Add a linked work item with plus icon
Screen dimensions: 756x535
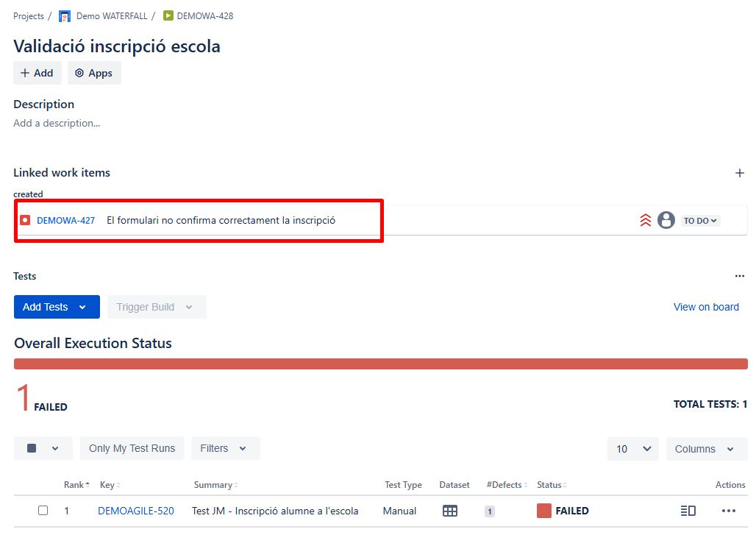(x=740, y=173)
